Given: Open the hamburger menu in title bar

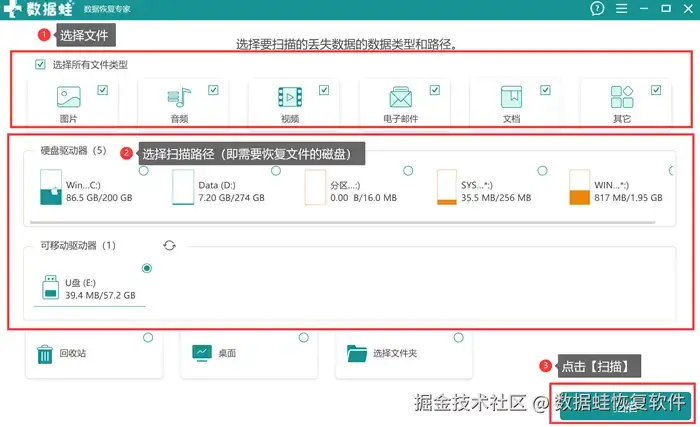Looking at the screenshot, I should (x=621, y=8).
